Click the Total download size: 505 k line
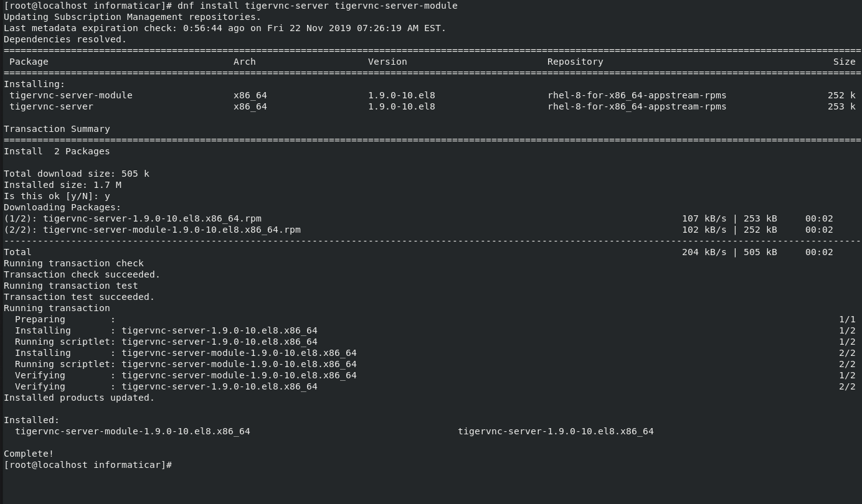This screenshot has width=862, height=504. coord(77,174)
